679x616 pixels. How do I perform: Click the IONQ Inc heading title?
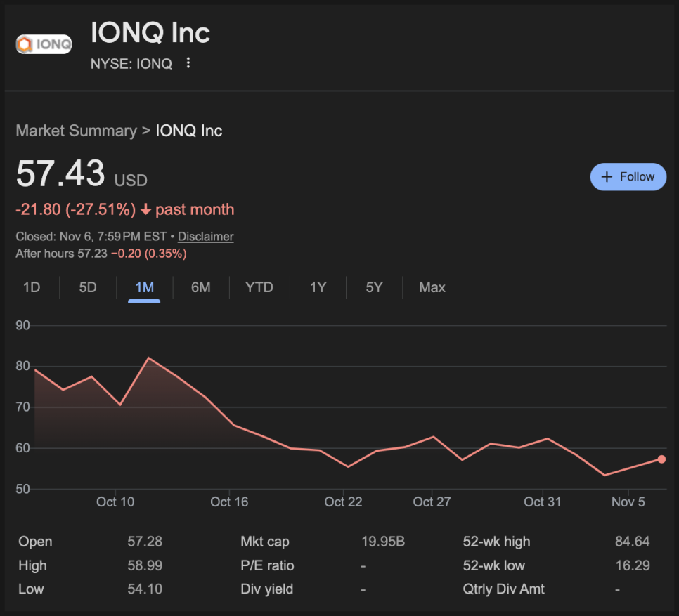[x=150, y=33]
